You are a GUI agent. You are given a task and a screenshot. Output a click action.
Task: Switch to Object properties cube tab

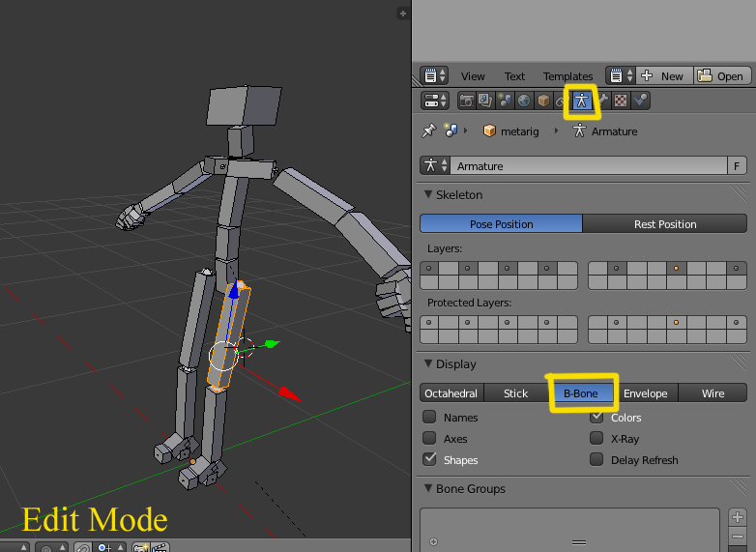coord(543,101)
